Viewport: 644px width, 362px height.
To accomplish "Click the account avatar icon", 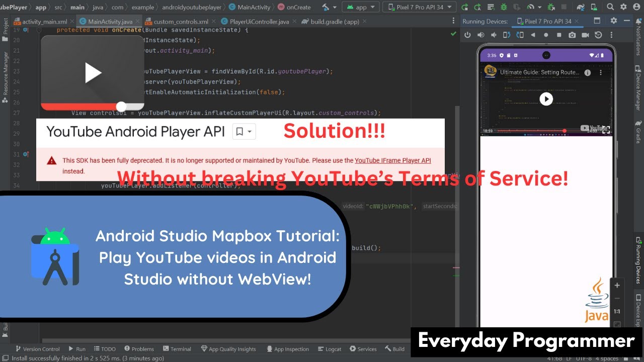I will 636,7.
